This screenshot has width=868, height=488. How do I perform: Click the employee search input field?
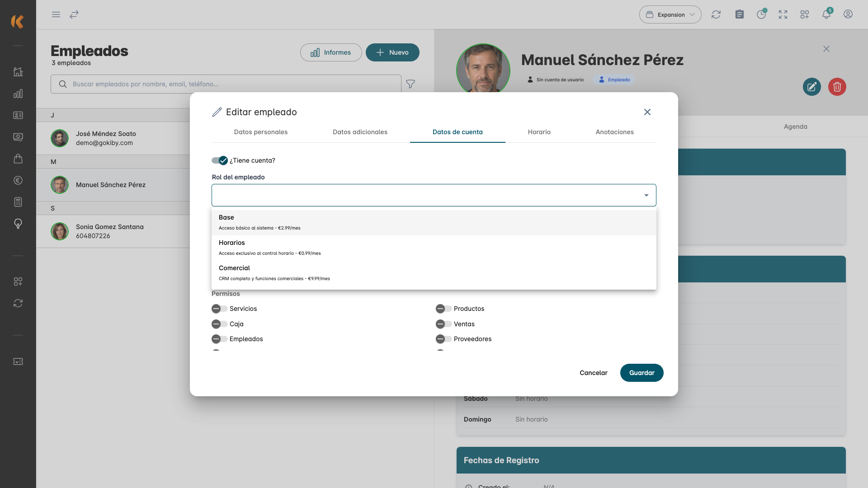pyautogui.click(x=226, y=84)
